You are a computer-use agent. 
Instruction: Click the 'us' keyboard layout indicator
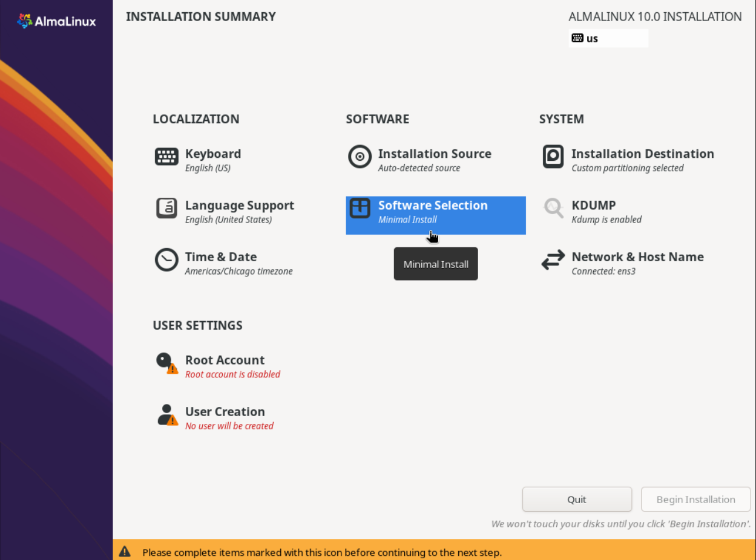608,38
